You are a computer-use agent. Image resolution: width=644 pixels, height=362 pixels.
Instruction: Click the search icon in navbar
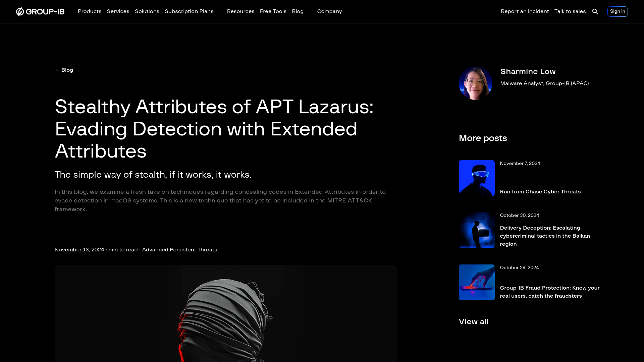(x=595, y=11)
